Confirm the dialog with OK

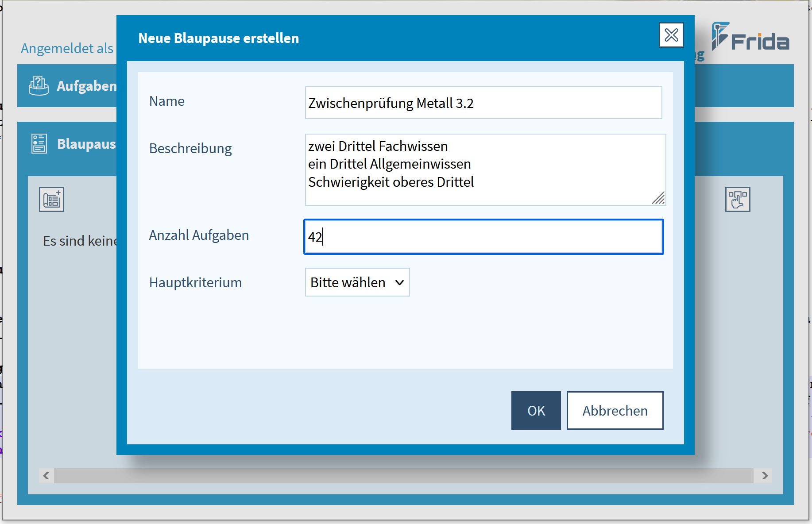pyautogui.click(x=536, y=411)
